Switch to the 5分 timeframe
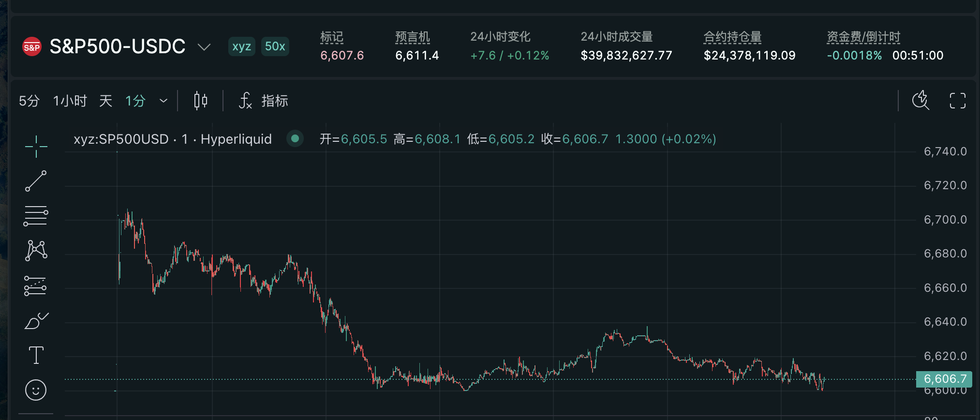980x420 pixels. pyautogui.click(x=29, y=101)
